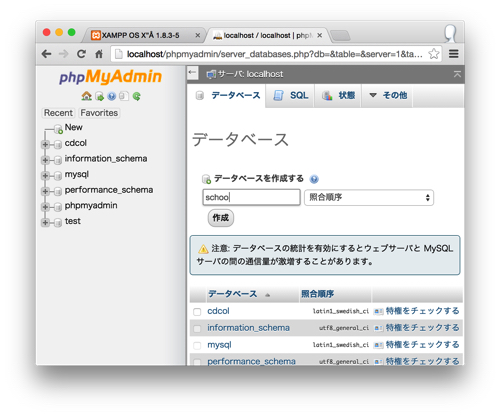Open the Favorites tables list

99,113
